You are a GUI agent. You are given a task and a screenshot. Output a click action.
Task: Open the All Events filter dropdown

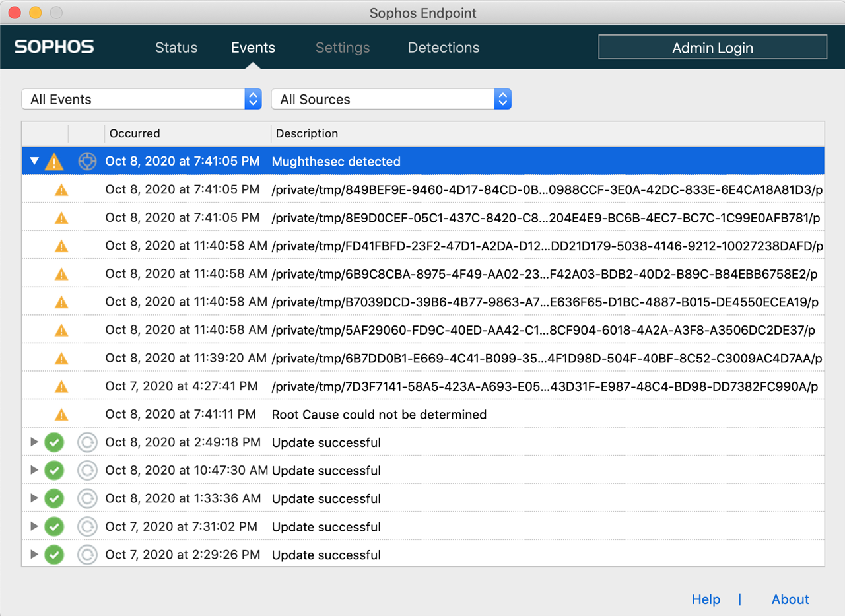142,99
